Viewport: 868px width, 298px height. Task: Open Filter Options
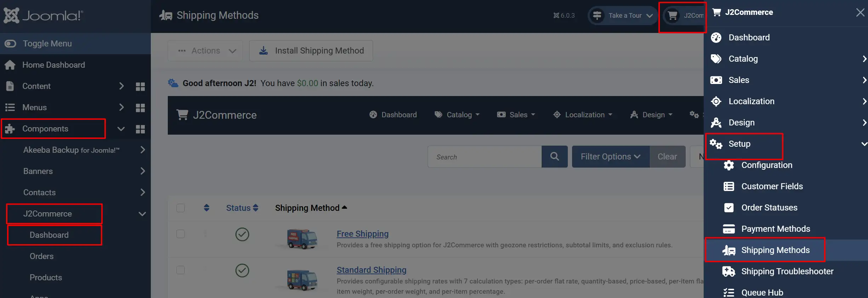611,157
